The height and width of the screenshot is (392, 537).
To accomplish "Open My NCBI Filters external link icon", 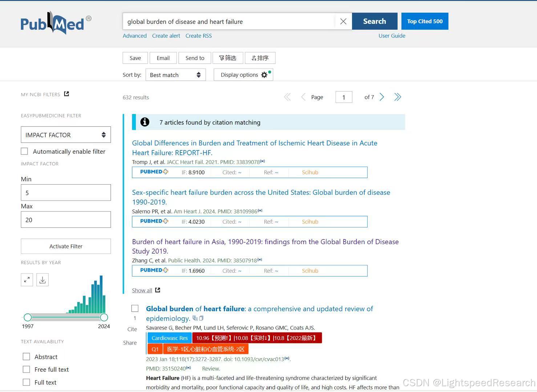I will pyautogui.click(x=66, y=94).
